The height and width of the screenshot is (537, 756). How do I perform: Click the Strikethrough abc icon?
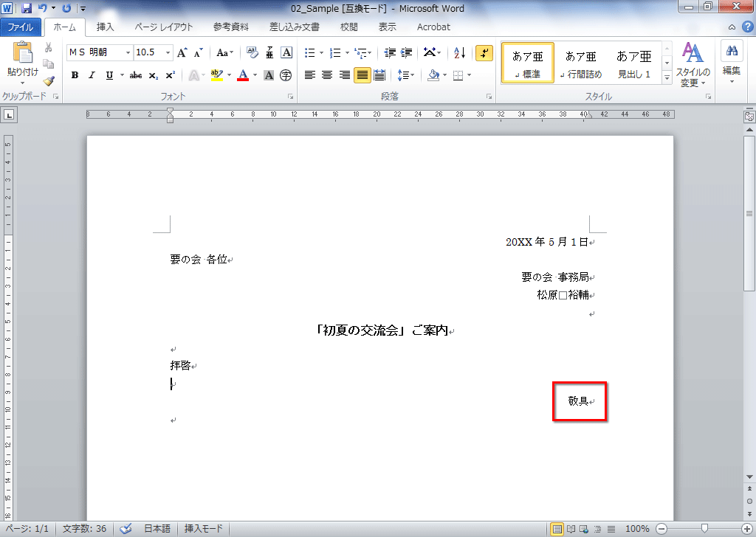[136, 75]
